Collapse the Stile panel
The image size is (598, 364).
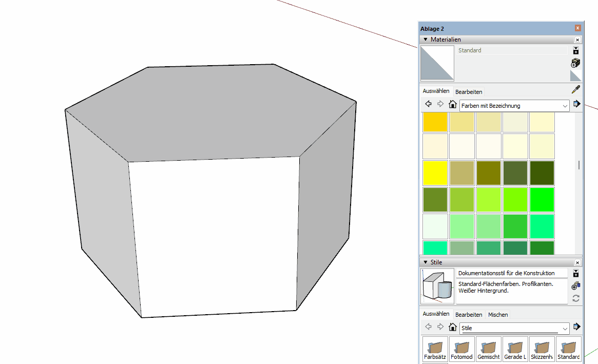click(426, 262)
